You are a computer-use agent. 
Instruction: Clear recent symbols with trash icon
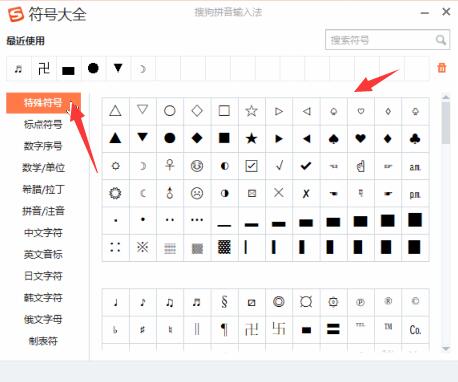pyautogui.click(x=442, y=68)
